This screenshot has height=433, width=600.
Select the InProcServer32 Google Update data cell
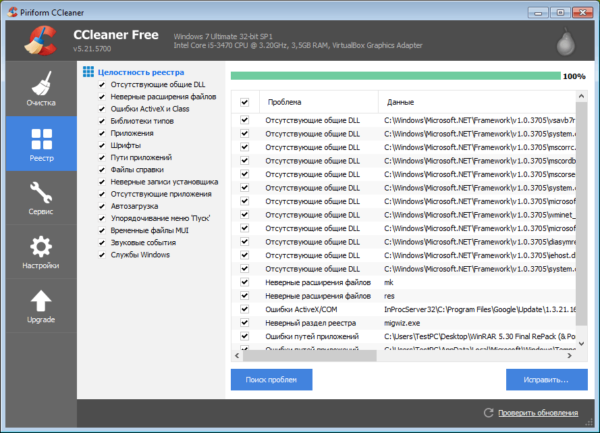[x=480, y=309]
